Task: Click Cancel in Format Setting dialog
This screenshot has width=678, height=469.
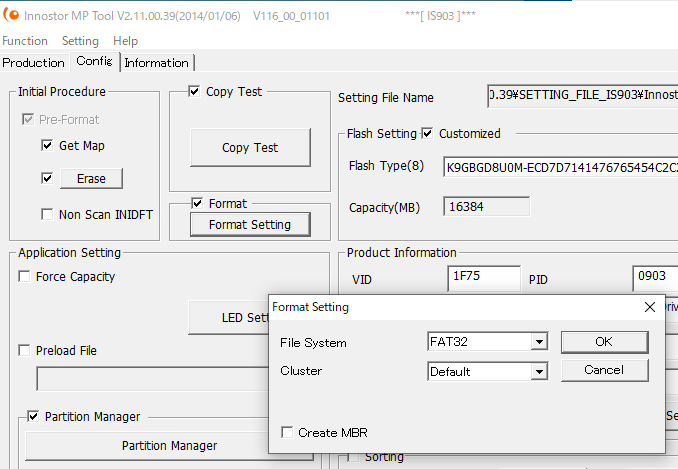Action: point(604,370)
